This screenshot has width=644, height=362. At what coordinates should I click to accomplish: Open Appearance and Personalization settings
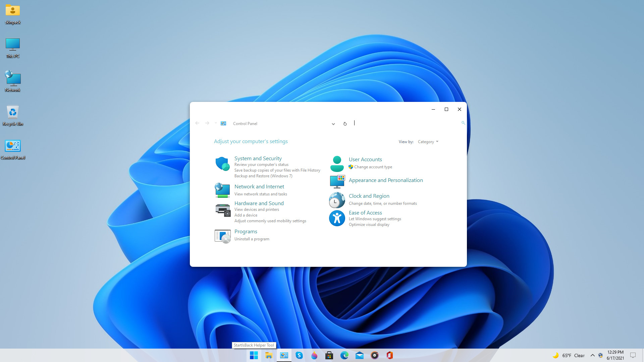click(x=386, y=180)
